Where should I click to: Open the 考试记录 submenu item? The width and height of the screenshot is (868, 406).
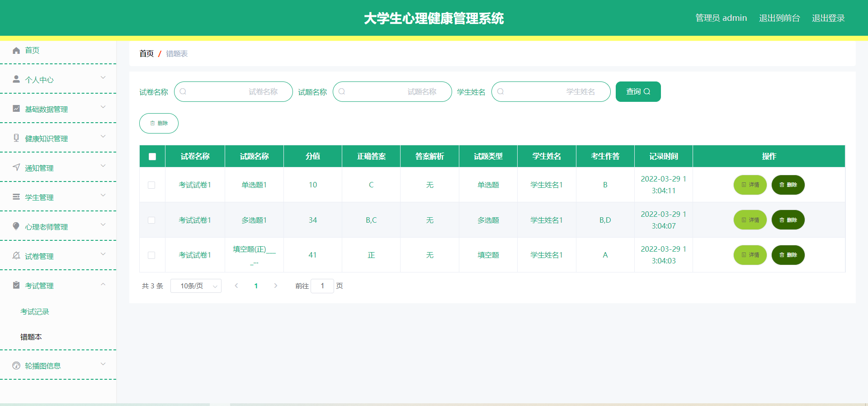pos(34,312)
